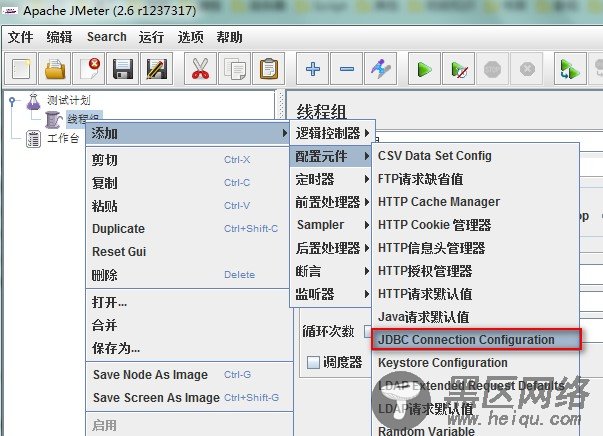Click the 线程组 spool icon in tree
603x436 pixels.
(53, 120)
